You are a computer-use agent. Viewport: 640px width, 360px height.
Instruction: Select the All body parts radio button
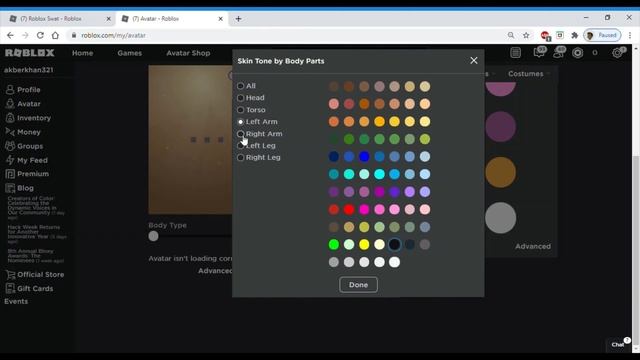pyautogui.click(x=240, y=86)
